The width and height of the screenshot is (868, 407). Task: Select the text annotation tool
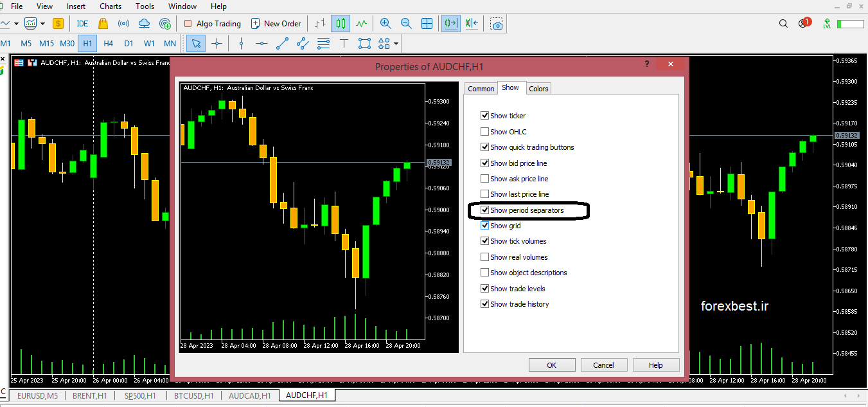[344, 43]
